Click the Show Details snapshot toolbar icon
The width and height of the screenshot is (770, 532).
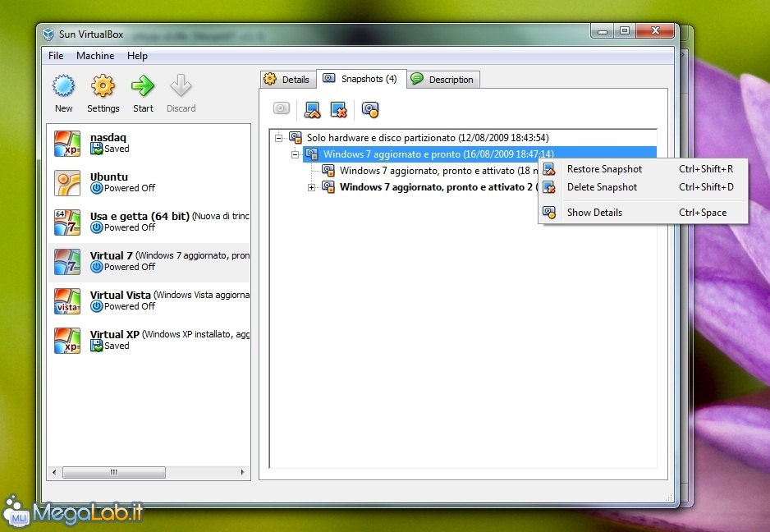370,109
